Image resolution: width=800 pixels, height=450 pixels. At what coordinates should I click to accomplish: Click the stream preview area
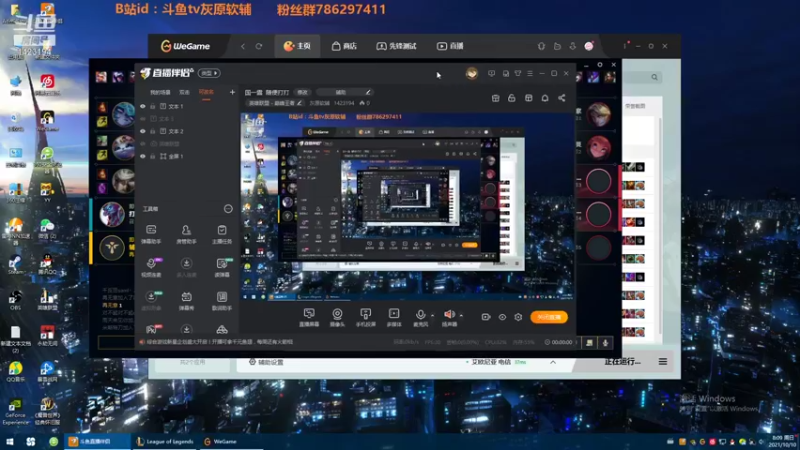pos(407,206)
